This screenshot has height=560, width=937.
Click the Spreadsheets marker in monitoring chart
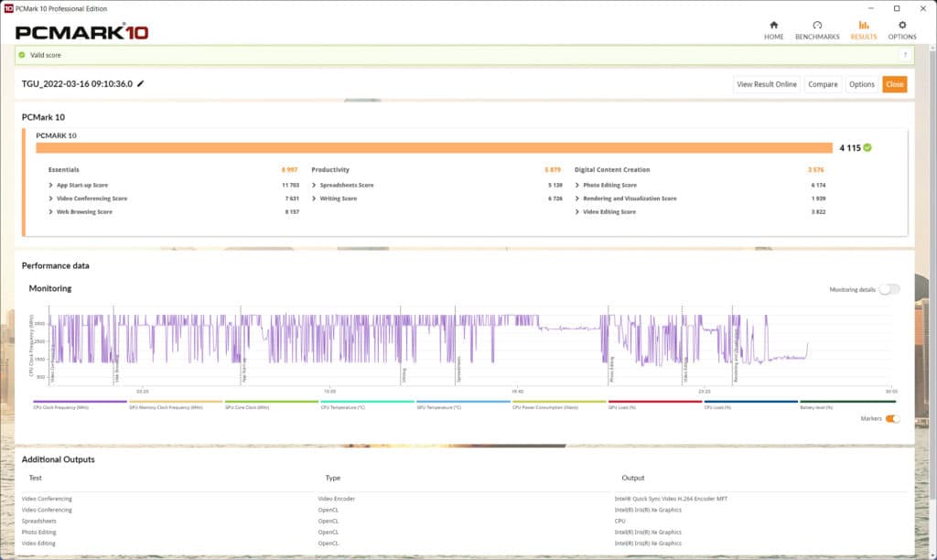pos(459,370)
